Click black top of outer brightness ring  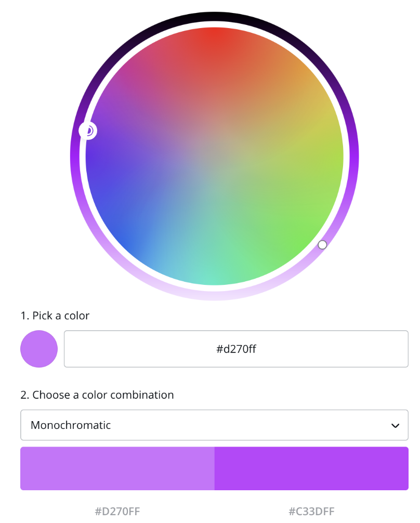(x=214, y=17)
